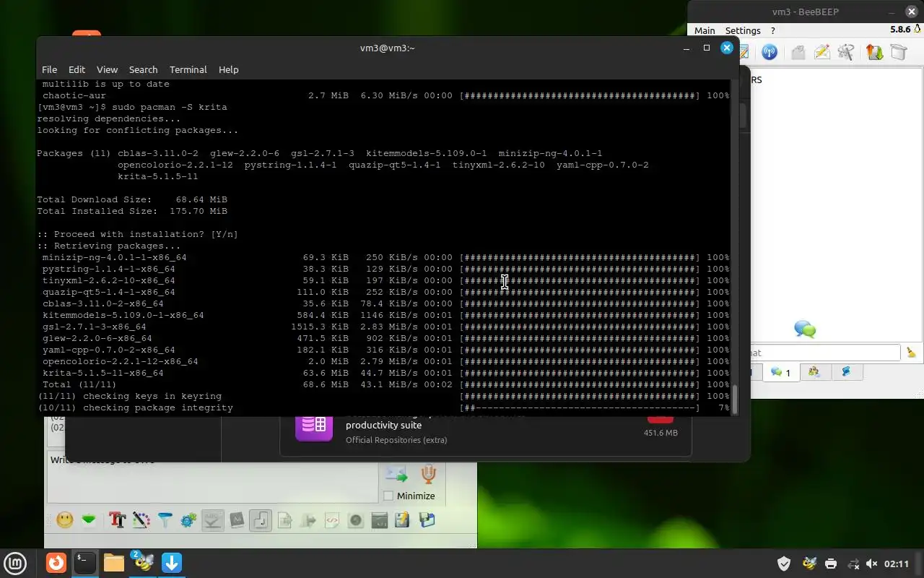Open the Linux Mint start menu

(15, 563)
